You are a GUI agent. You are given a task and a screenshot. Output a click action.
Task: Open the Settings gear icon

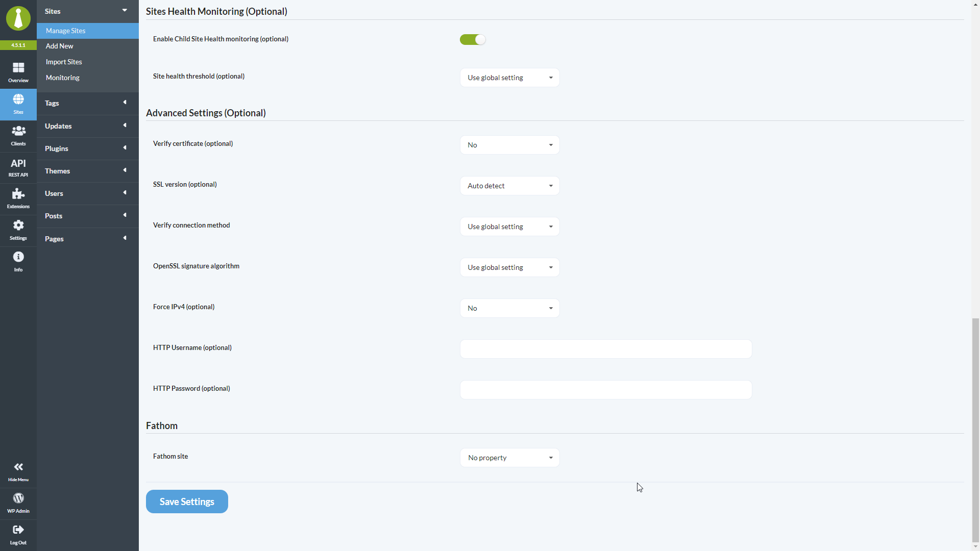18,230
